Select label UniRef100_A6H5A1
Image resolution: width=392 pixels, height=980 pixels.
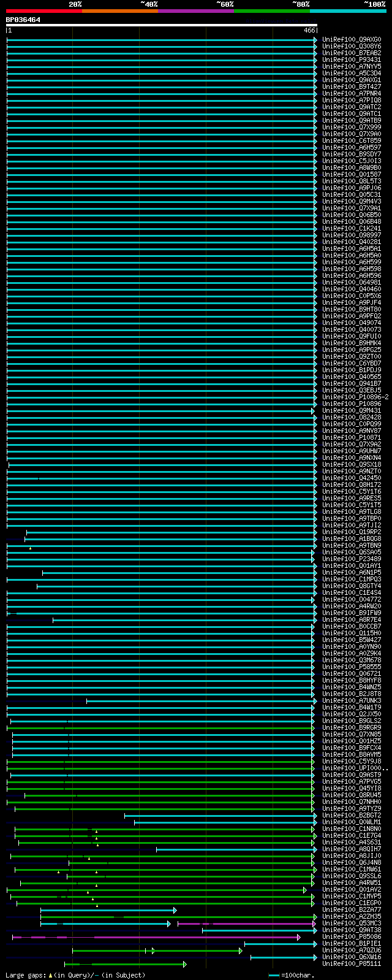point(352,249)
